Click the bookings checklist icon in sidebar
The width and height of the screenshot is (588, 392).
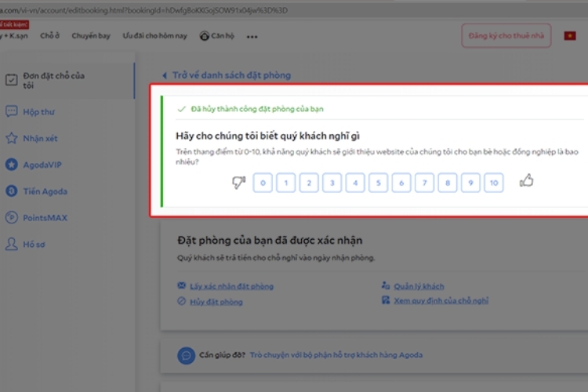(x=11, y=80)
